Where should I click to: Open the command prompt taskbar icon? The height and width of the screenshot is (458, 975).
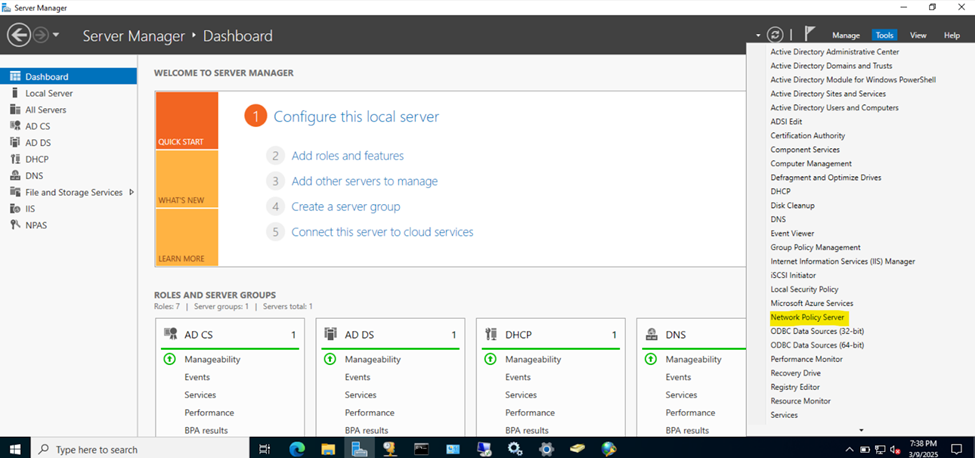[x=422, y=449]
